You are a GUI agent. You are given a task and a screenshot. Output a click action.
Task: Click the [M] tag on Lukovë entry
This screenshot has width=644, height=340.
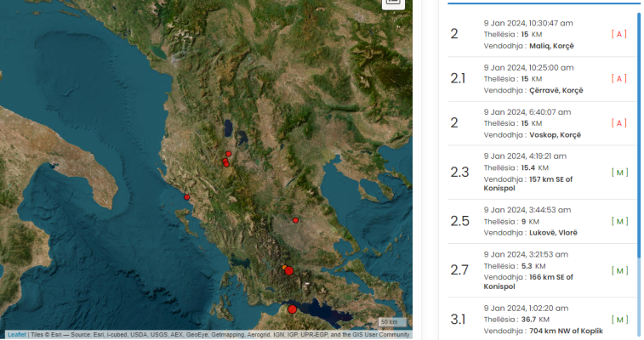coord(619,222)
